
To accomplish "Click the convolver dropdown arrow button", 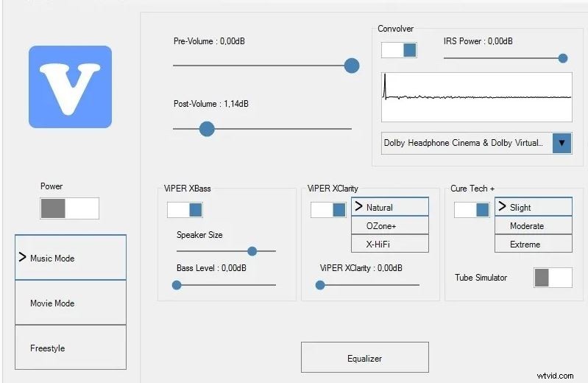I will click(x=562, y=143).
